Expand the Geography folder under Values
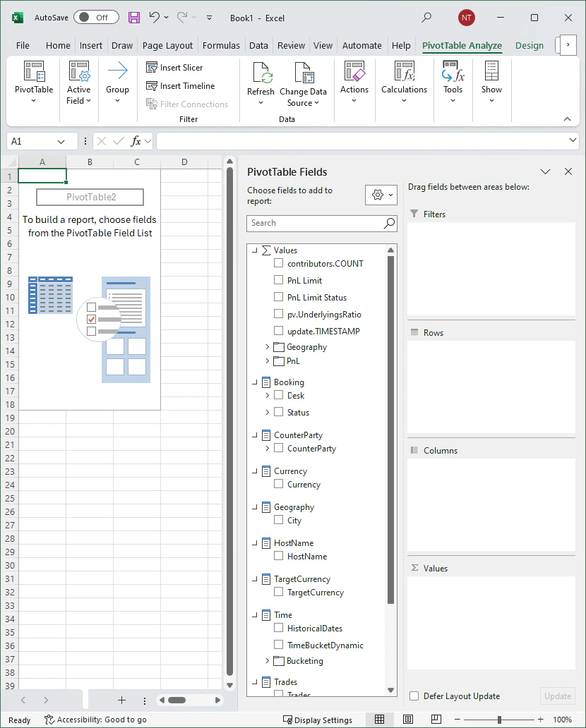This screenshot has width=586, height=728. coord(267,347)
